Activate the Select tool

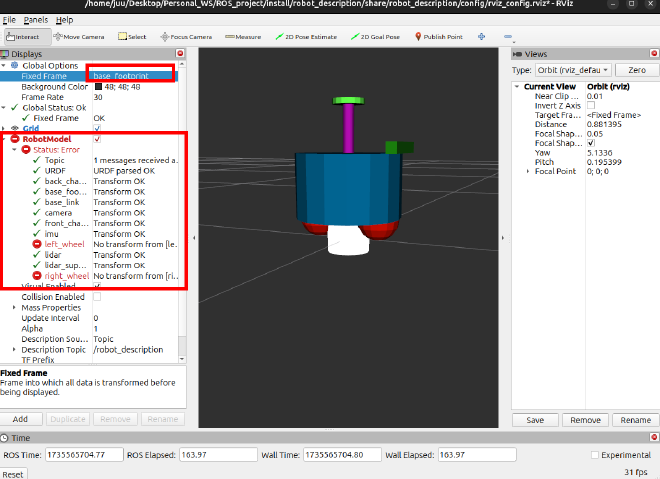[x=132, y=37]
